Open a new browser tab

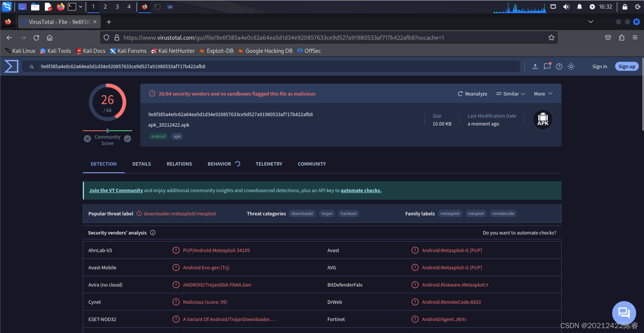point(109,22)
